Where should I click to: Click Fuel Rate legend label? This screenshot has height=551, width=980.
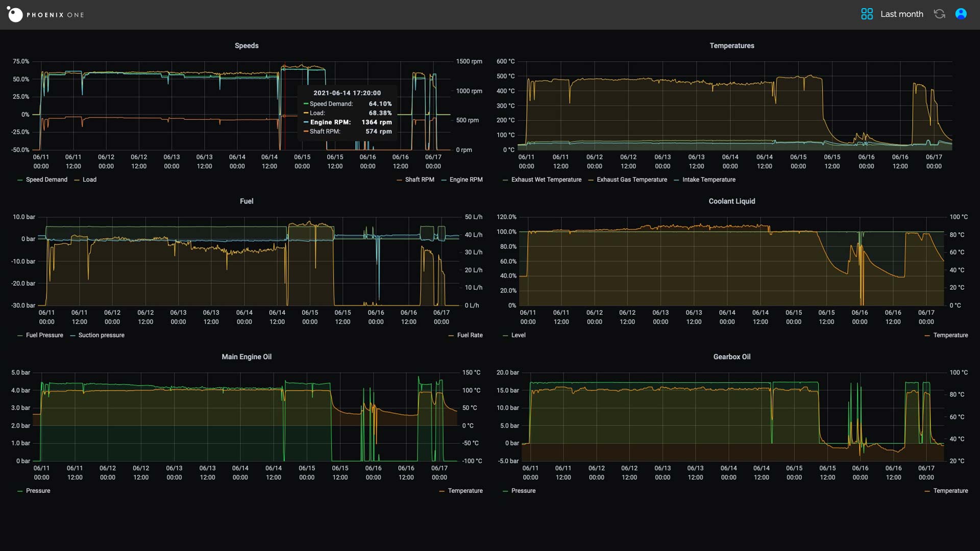(x=470, y=335)
